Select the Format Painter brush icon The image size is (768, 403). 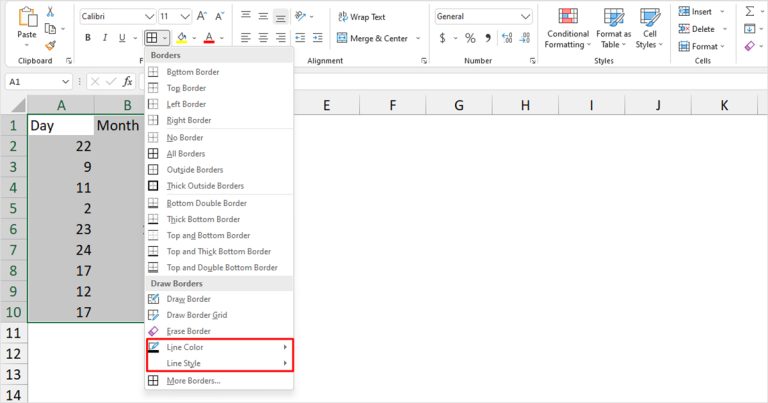tap(50, 46)
